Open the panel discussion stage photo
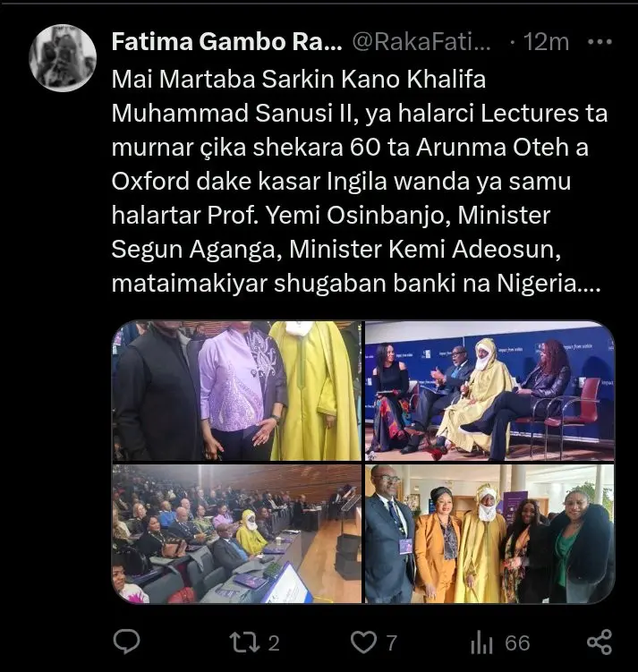This screenshot has height=672, width=638. coord(489,390)
